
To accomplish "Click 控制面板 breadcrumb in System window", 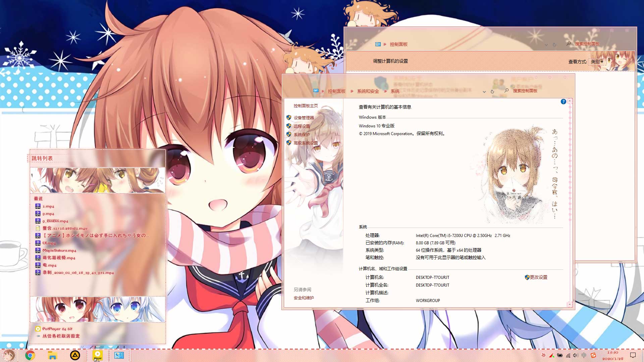I will 337,91.
